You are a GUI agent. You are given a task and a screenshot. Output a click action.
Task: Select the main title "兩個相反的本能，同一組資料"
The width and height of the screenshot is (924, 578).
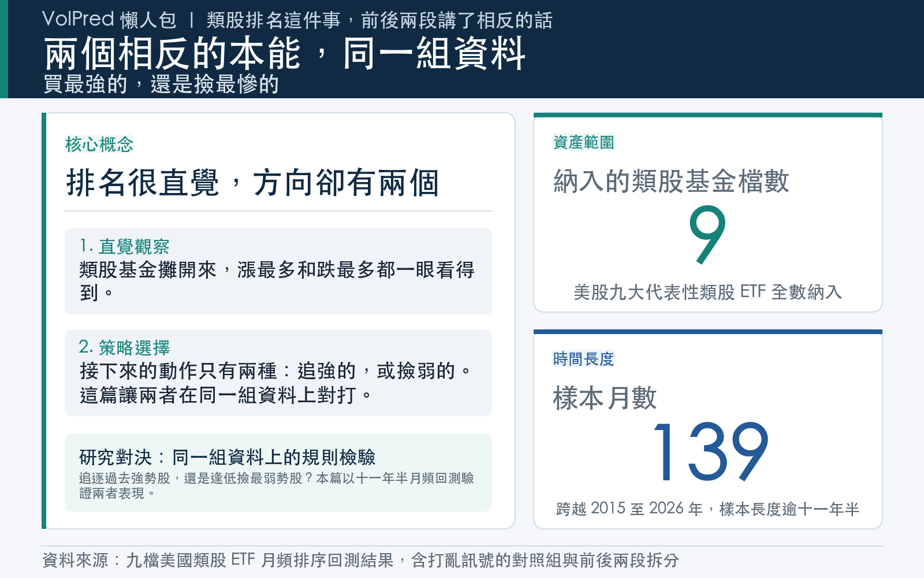tap(285, 54)
